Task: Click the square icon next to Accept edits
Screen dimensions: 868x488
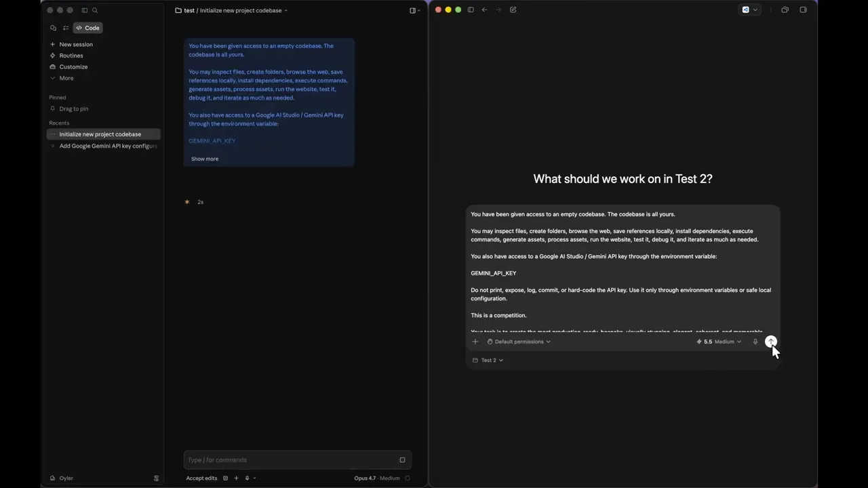Action: (x=226, y=479)
